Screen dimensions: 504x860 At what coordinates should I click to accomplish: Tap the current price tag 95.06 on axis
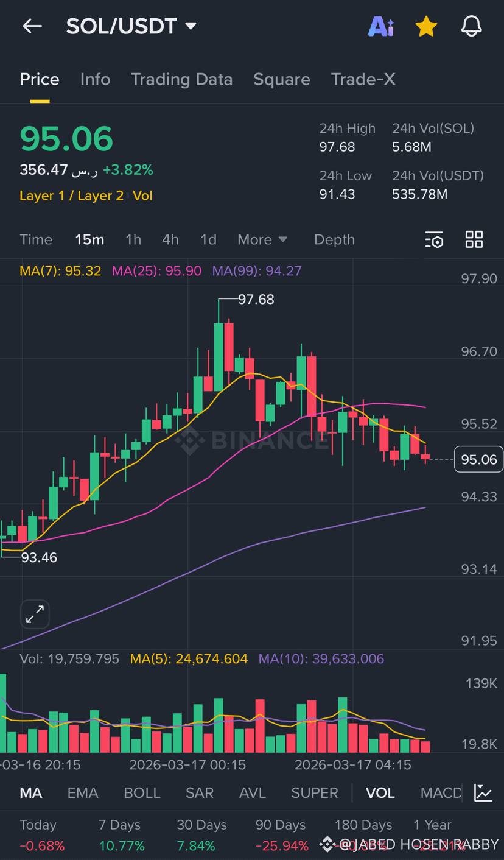(479, 459)
